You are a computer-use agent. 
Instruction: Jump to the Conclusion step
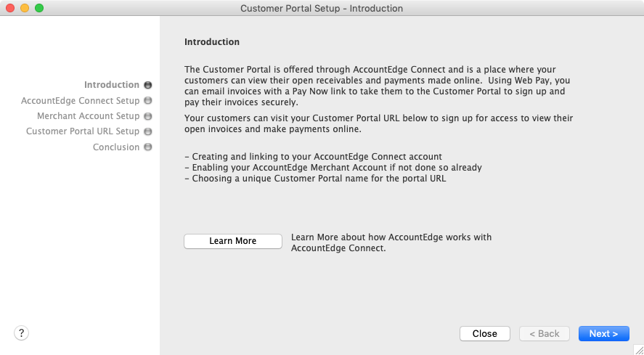point(115,147)
